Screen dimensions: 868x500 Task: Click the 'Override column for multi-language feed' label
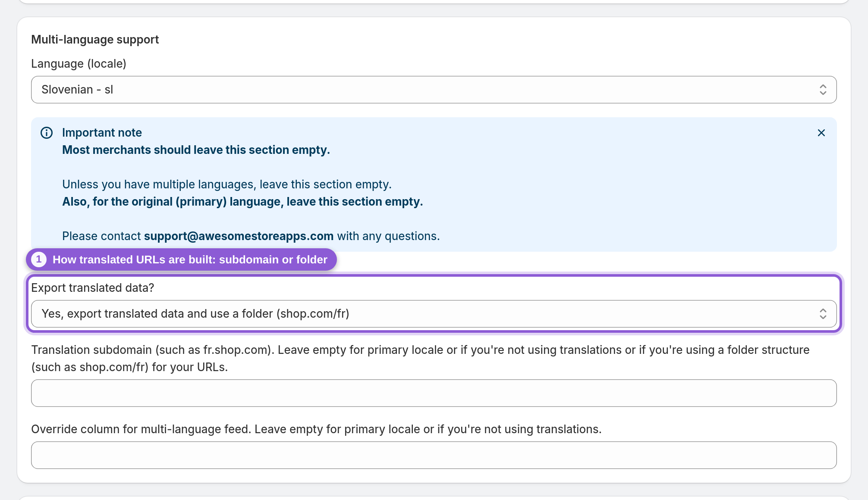point(316,429)
